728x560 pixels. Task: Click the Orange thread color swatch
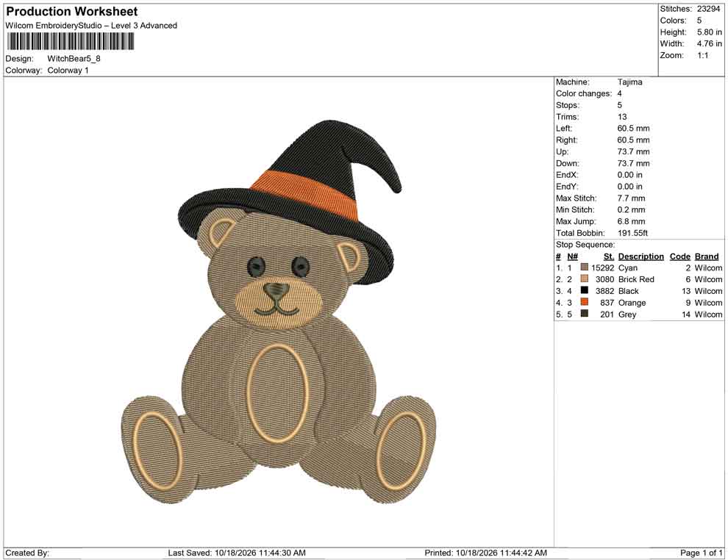click(585, 302)
